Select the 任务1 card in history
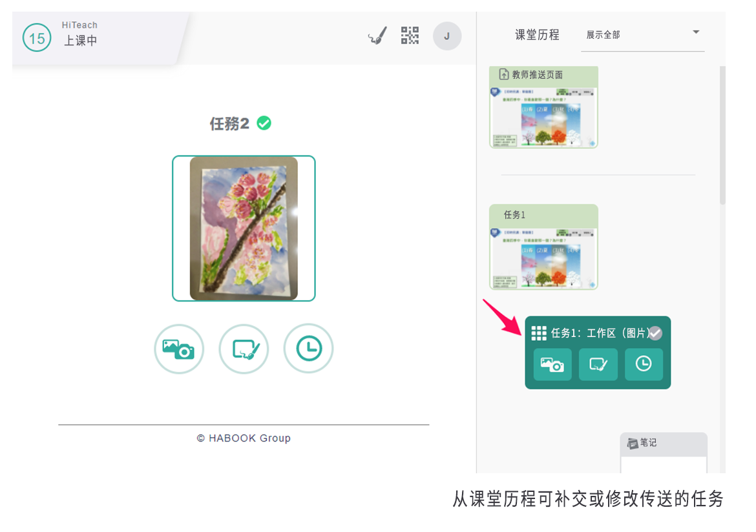 (x=543, y=247)
